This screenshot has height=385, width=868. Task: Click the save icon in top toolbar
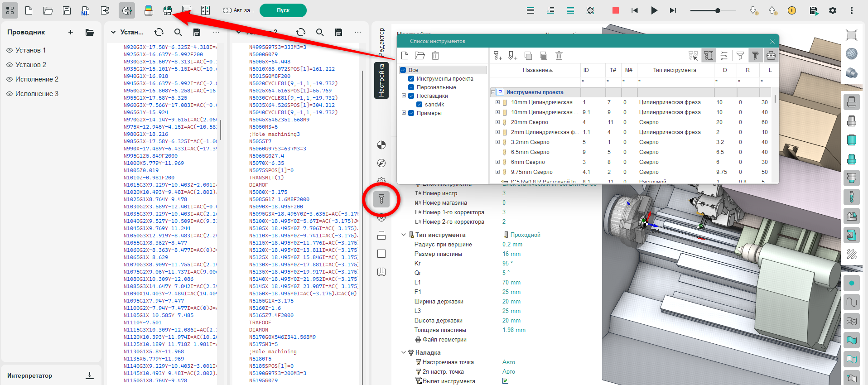coord(67,10)
